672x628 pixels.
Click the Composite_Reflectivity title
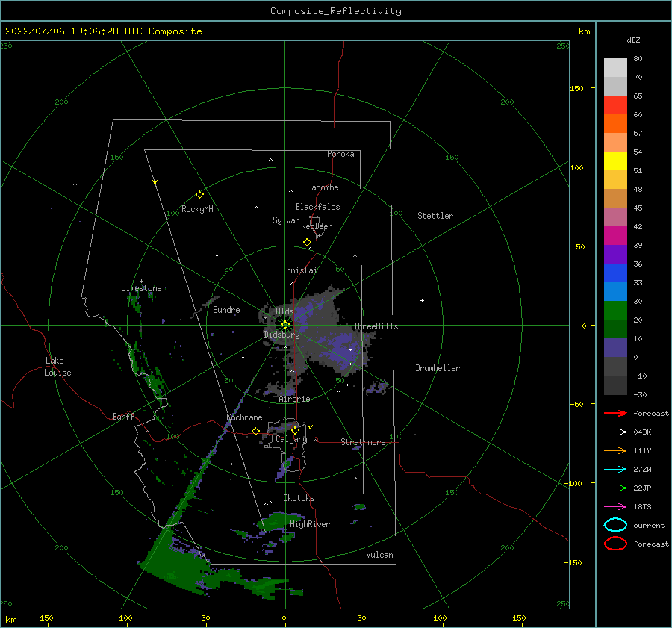(x=336, y=11)
